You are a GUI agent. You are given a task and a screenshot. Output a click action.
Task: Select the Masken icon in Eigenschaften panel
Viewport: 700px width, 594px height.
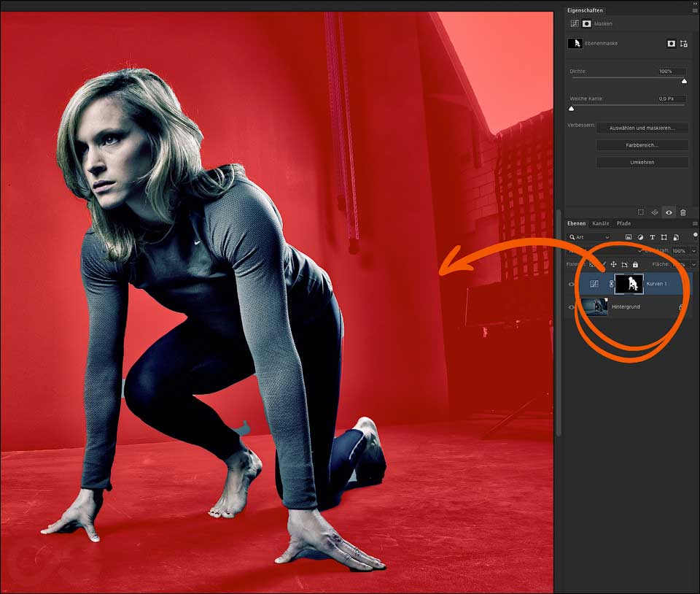[586, 23]
